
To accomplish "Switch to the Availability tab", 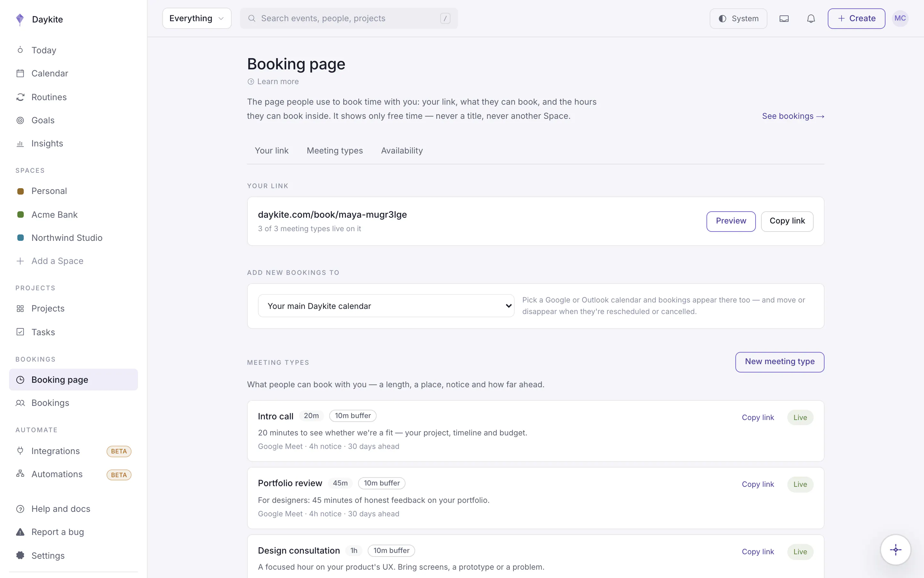I will pyautogui.click(x=402, y=151).
